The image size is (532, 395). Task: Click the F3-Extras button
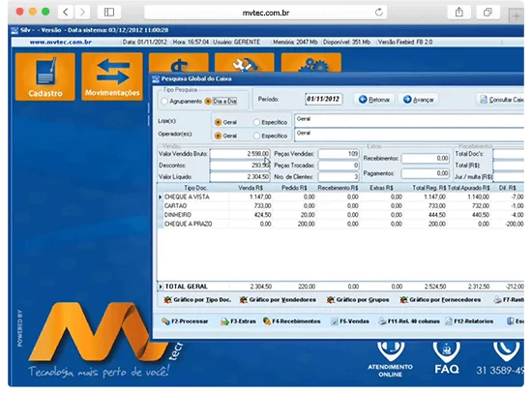238,321
